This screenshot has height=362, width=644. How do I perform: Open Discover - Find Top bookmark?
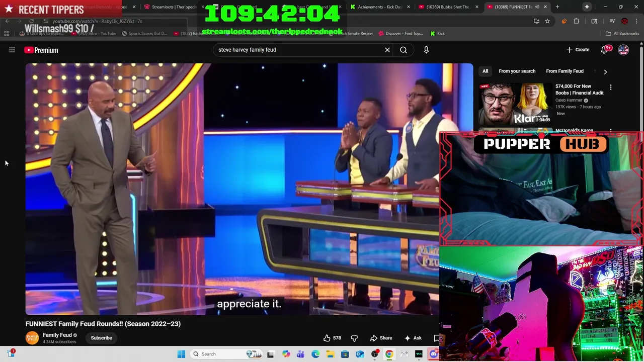click(x=399, y=33)
